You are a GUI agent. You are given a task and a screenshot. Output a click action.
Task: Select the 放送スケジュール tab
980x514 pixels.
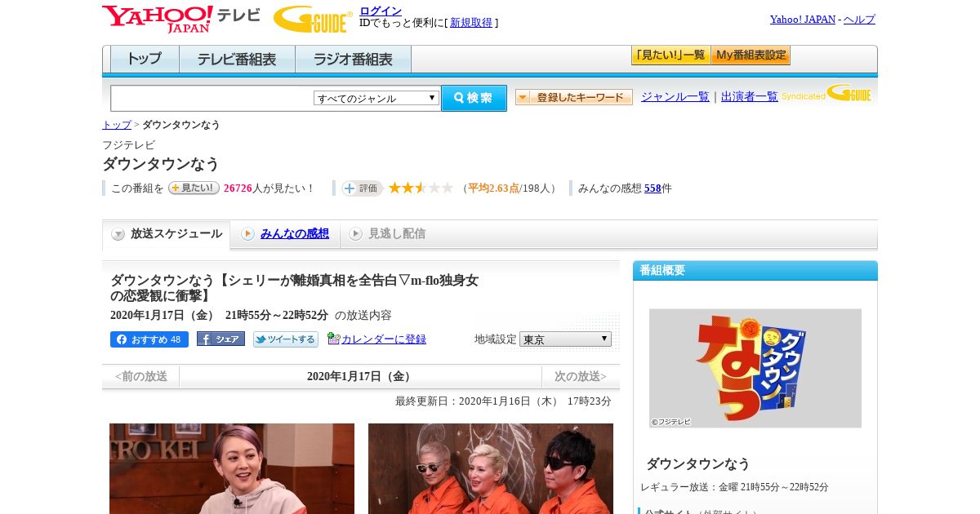coord(166,234)
